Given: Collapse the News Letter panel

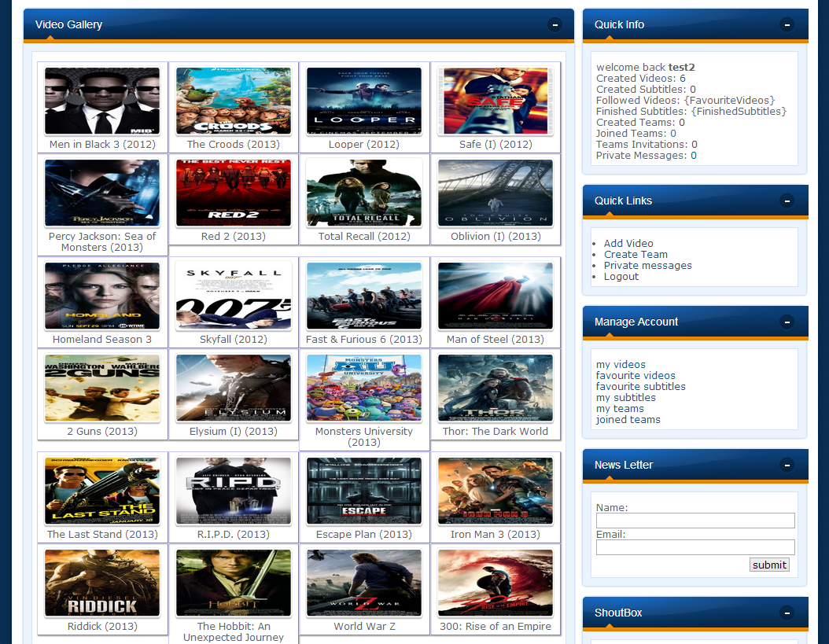Looking at the screenshot, I should point(787,465).
